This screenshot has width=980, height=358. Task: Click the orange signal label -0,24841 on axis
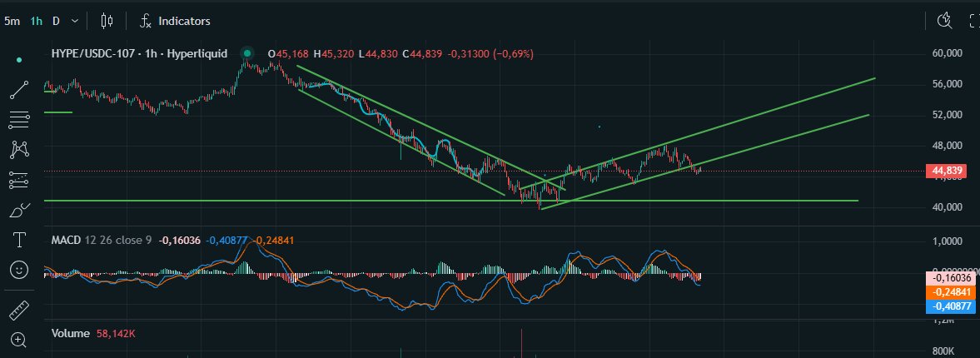tap(949, 292)
